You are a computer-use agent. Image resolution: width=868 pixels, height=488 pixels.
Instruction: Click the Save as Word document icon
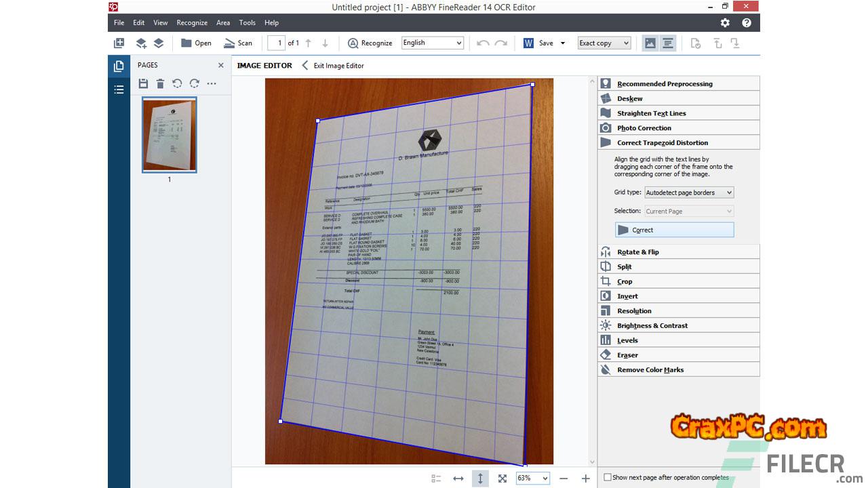(528, 43)
